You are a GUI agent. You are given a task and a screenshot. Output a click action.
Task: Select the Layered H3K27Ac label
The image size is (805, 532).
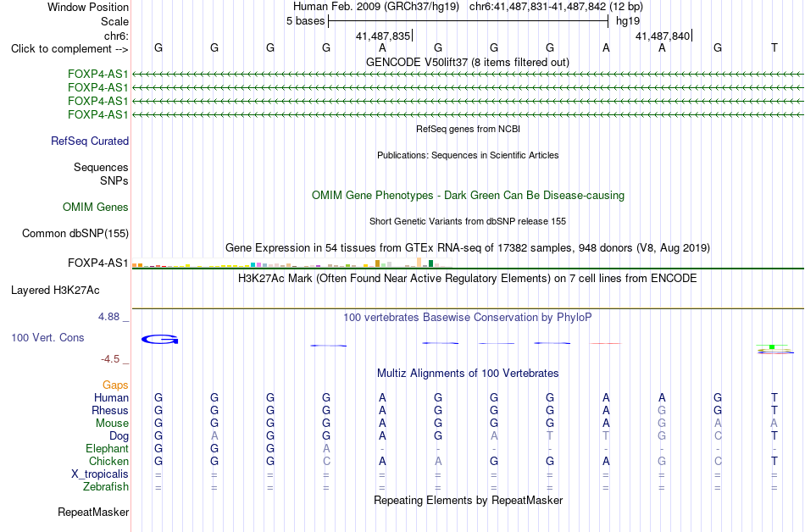(x=55, y=291)
